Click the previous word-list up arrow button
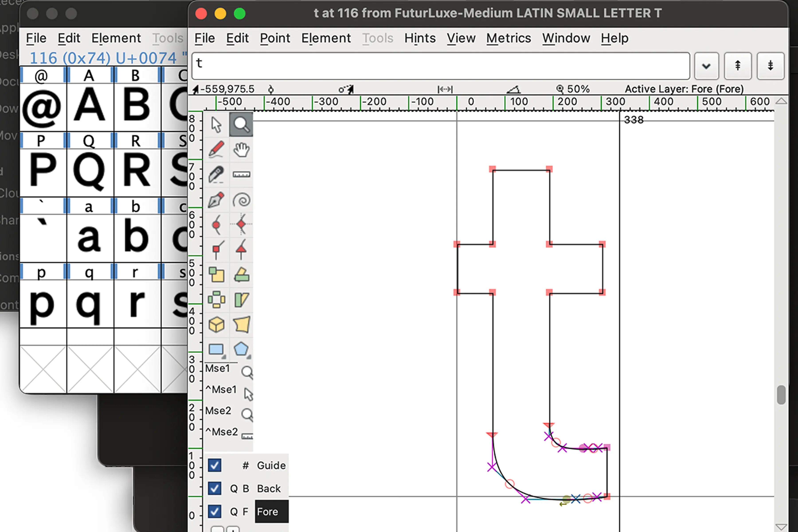 point(738,66)
